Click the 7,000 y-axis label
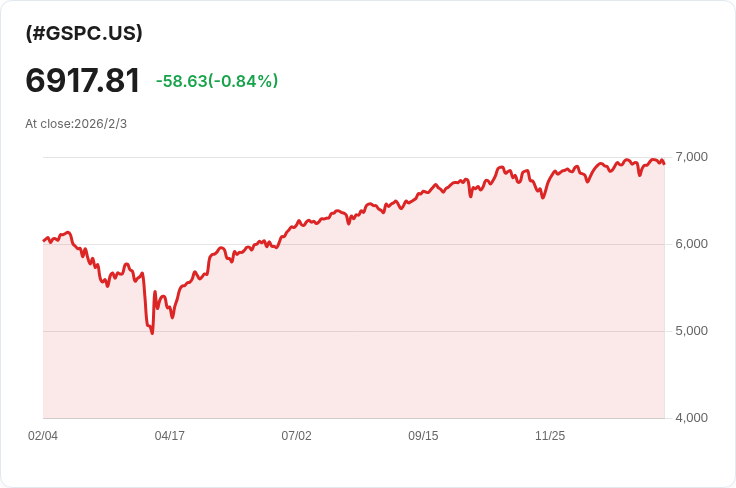 coord(691,157)
